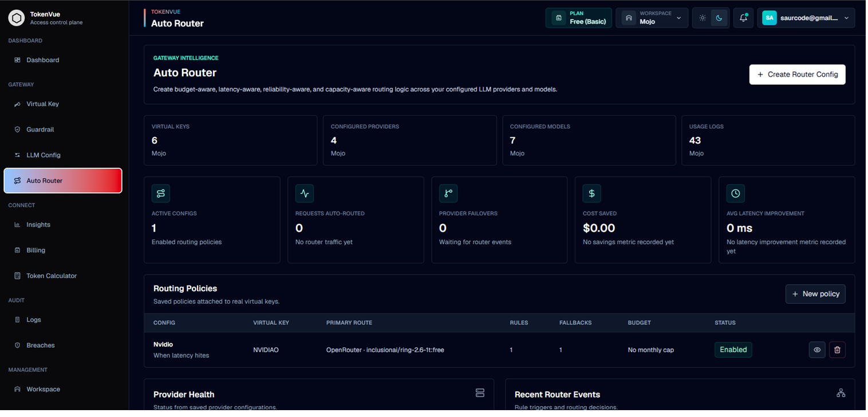This screenshot has width=868, height=417.
Task: Click the Provider Failovers branch icon
Action: (x=448, y=193)
